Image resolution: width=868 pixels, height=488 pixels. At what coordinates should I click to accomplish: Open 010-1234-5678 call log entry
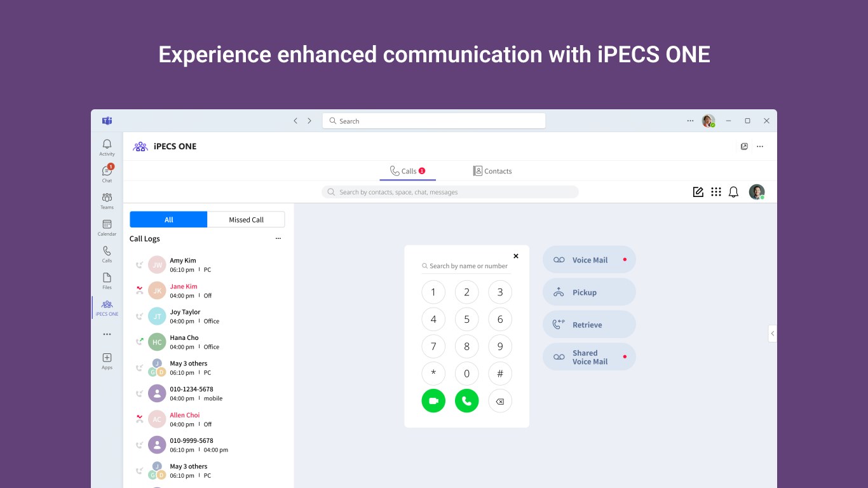pos(208,393)
